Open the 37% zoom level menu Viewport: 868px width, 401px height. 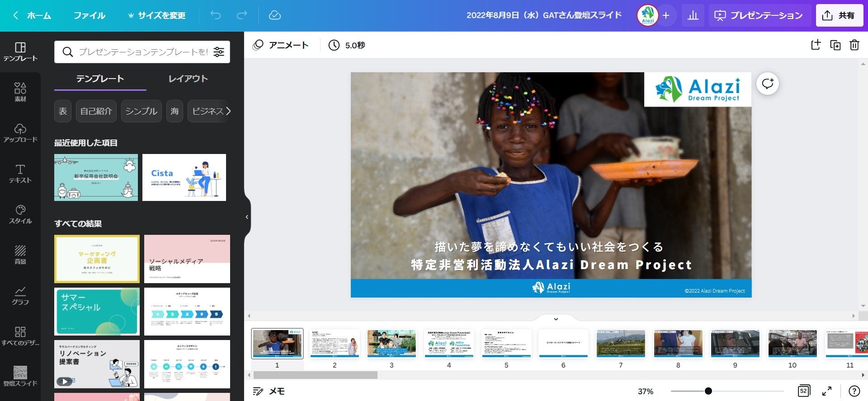[646, 392]
